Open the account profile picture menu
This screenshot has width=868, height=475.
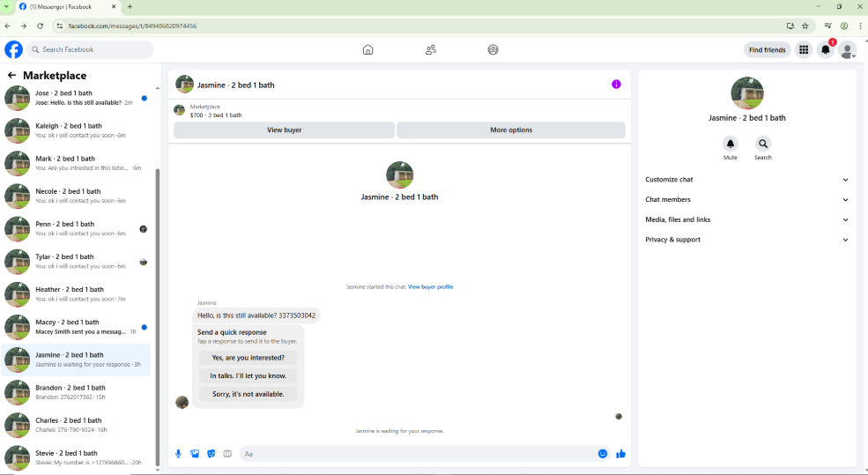(x=847, y=50)
